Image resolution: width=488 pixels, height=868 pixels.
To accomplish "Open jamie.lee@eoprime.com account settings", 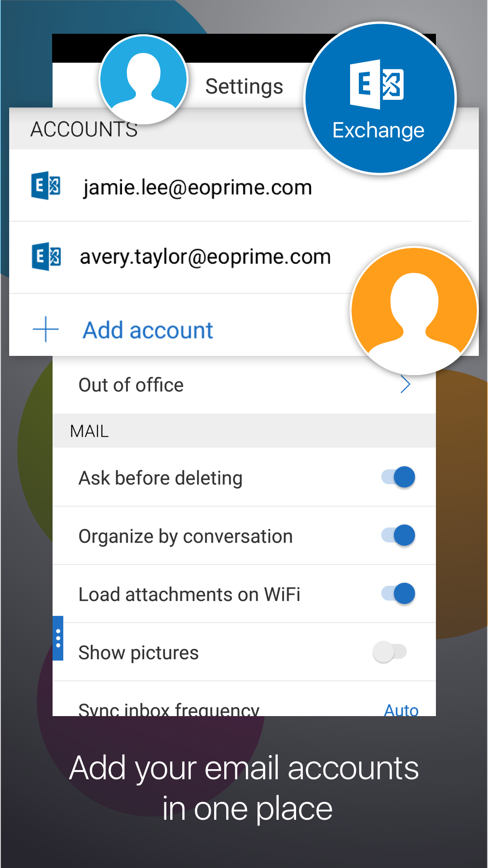I will (x=197, y=187).
